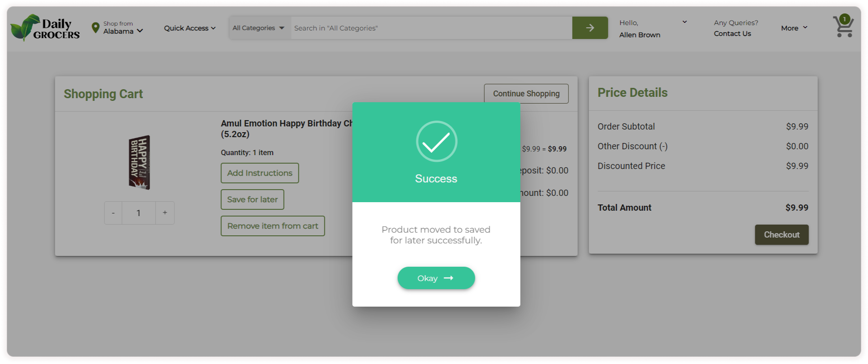Viewport: 868px width, 364px height.
Task: Open the More menu
Action: 794,28
